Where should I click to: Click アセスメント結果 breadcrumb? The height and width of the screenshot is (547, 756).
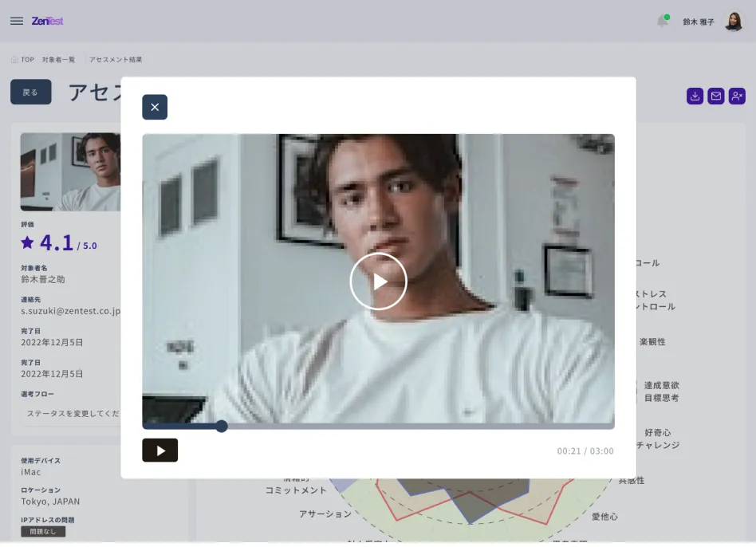point(116,60)
